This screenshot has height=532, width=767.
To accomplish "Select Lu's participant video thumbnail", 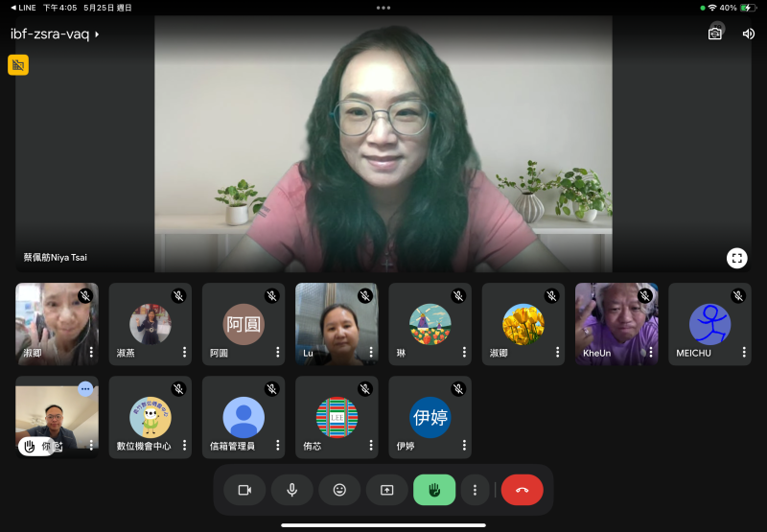I will tap(336, 324).
